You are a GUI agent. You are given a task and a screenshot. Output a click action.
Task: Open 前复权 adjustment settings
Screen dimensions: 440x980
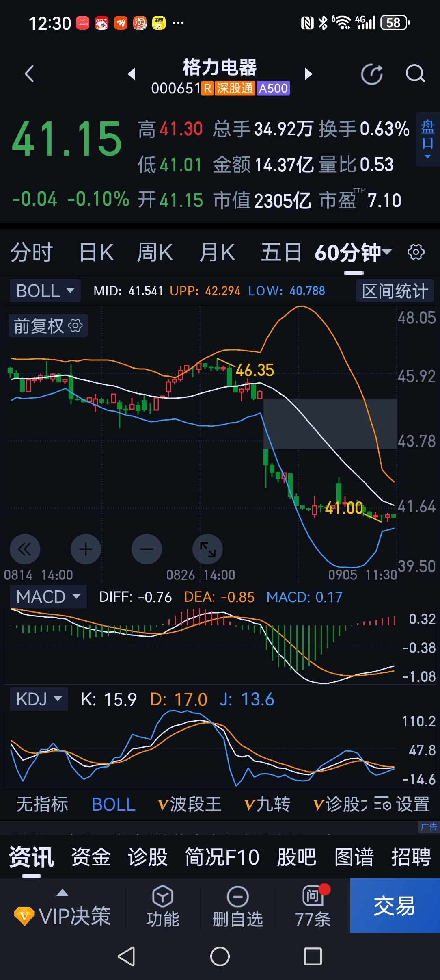coord(48,326)
